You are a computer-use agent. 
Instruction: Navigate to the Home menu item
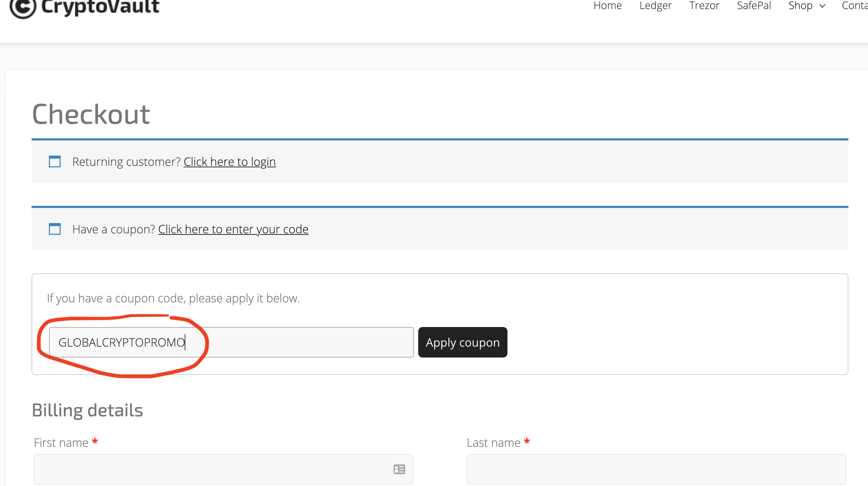tap(608, 6)
